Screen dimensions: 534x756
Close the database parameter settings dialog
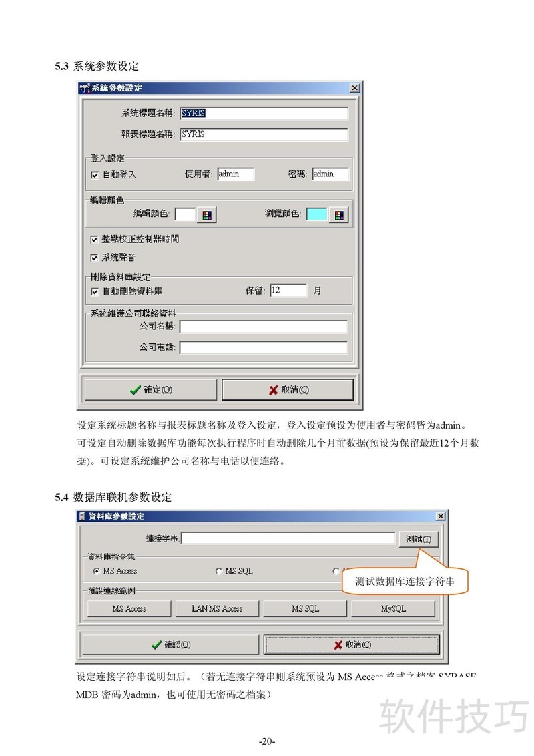point(440,516)
